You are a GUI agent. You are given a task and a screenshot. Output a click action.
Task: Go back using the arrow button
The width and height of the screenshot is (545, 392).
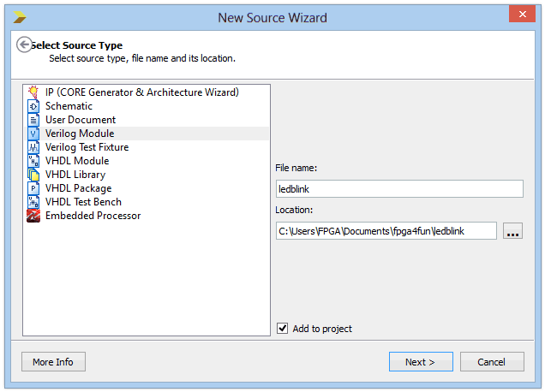[24, 45]
